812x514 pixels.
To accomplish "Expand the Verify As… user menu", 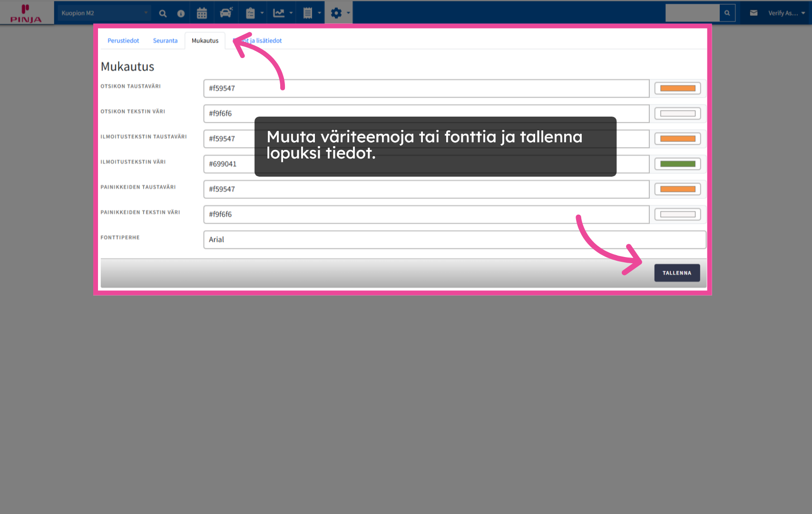I will click(x=787, y=13).
